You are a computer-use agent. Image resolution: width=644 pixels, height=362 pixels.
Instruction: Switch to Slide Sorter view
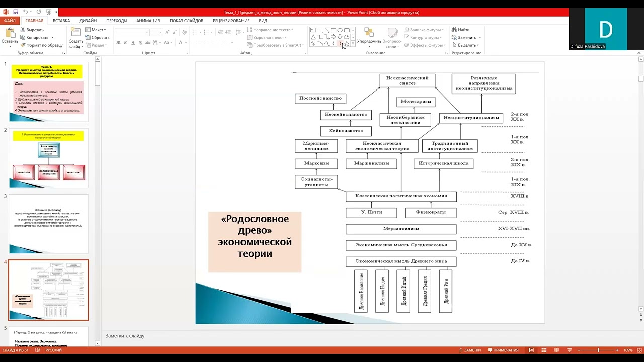543,350
